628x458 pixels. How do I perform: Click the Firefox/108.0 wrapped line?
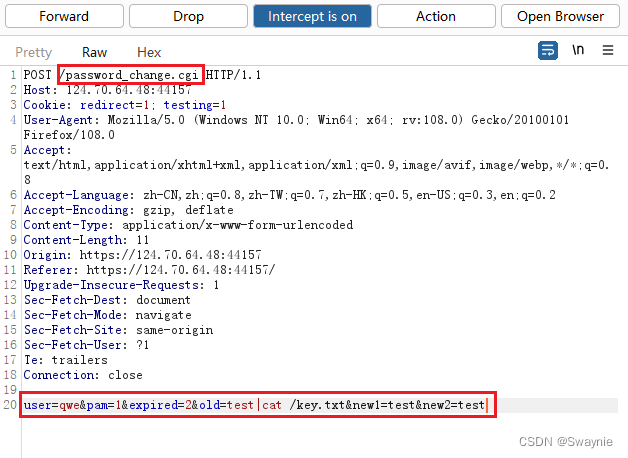click(x=69, y=135)
